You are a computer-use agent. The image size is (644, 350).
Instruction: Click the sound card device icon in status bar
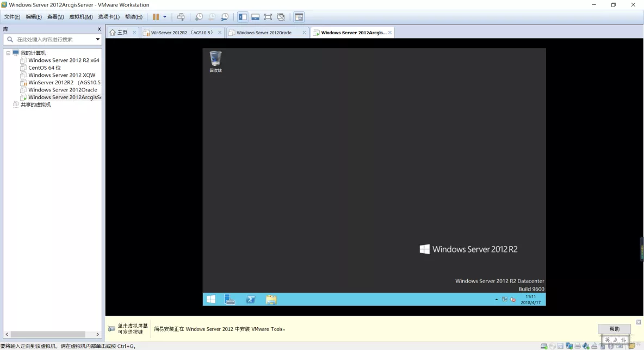[585, 346]
